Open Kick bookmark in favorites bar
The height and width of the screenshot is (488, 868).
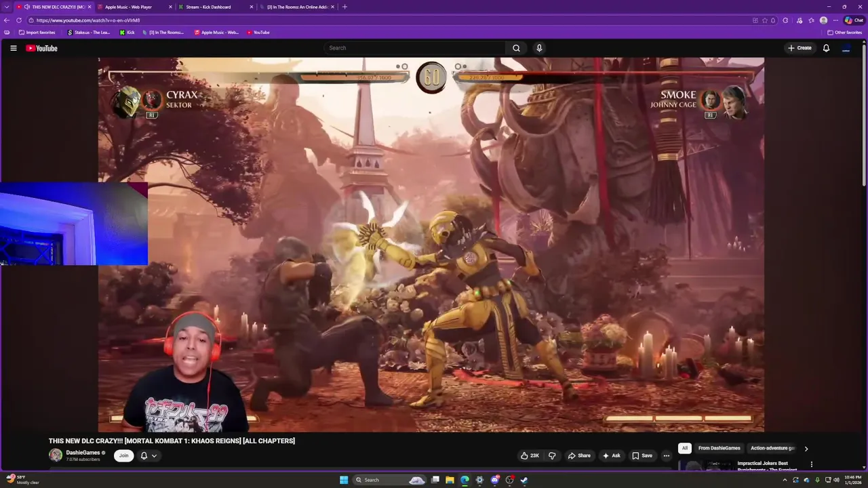(x=127, y=33)
